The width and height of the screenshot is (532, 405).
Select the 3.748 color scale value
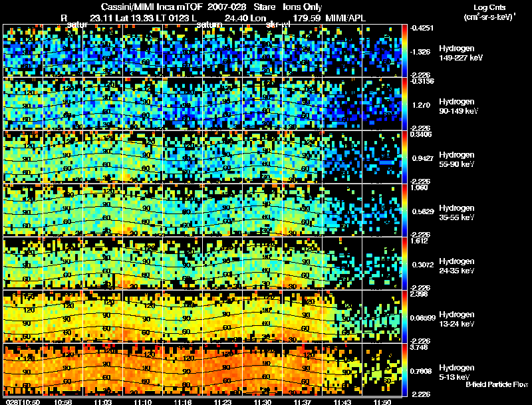[x=419, y=347]
